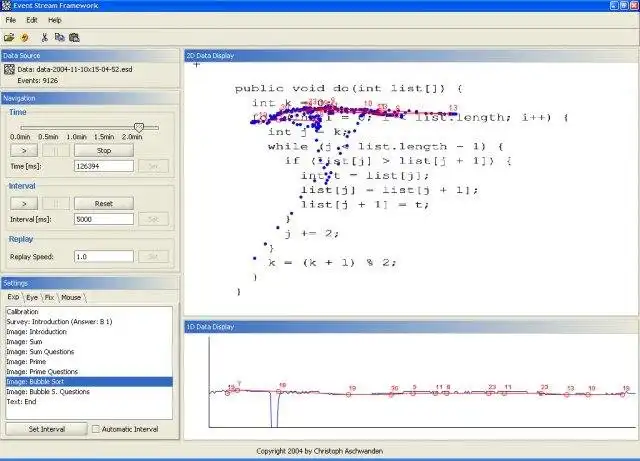Click the Reset button in Interval section

point(104,203)
